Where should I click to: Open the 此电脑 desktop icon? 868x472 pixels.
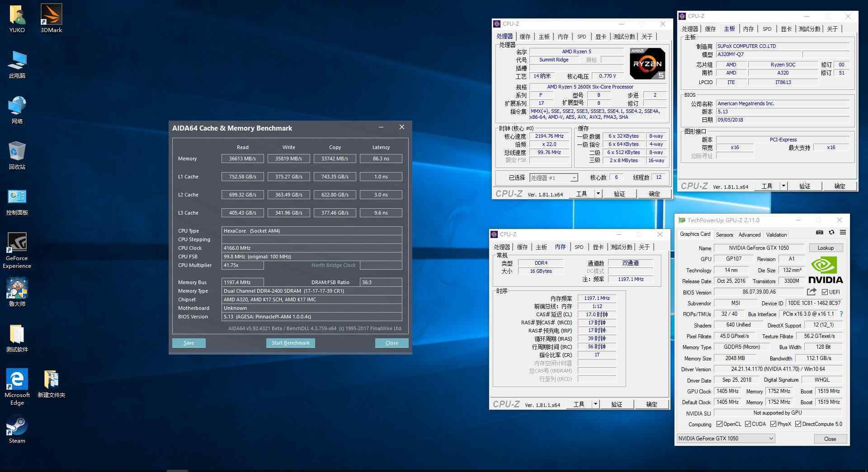click(x=17, y=64)
